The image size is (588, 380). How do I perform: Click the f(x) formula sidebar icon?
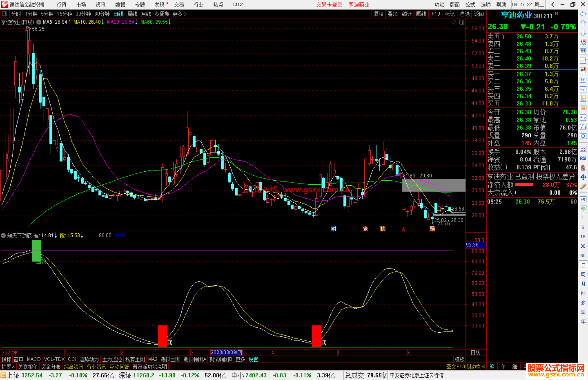click(583, 127)
